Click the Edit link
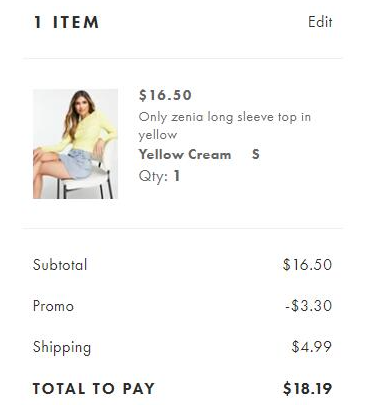The image size is (378, 415). click(x=320, y=22)
